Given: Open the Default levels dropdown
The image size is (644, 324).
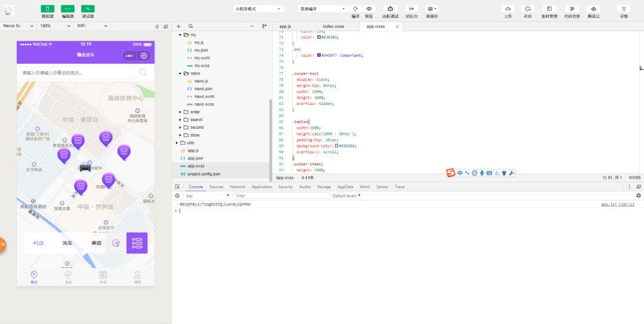Looking at the screenshot, I should pos(346,196).
